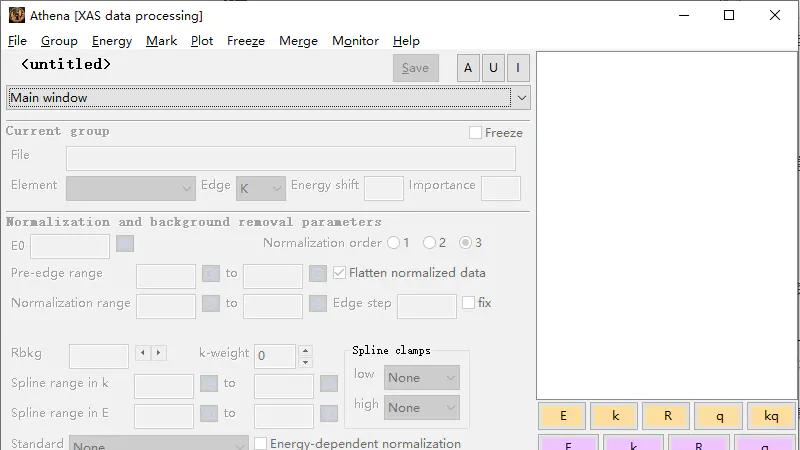Open the Energy menu

click(112, 41)
